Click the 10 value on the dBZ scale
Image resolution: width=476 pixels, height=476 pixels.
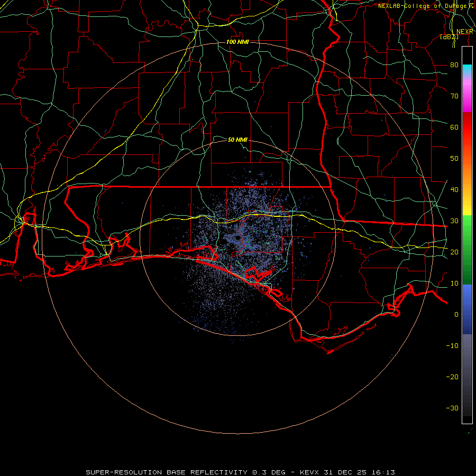(454, 283)
